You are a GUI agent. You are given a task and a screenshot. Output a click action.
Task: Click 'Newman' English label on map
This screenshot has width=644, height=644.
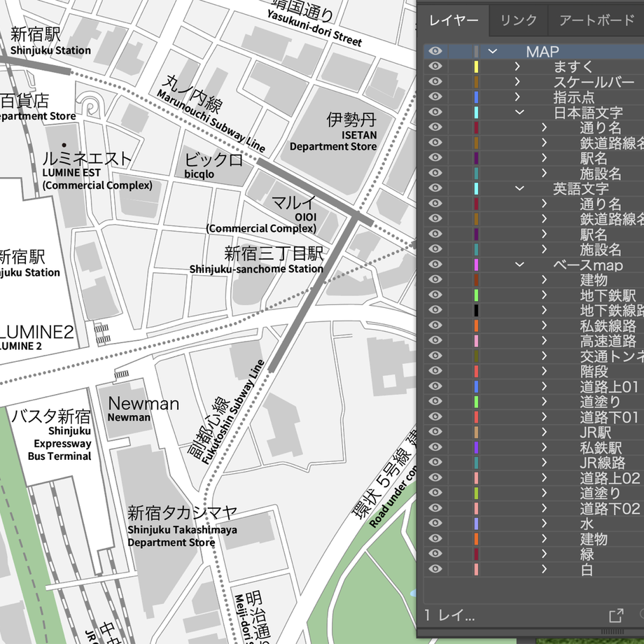[129, 417]
